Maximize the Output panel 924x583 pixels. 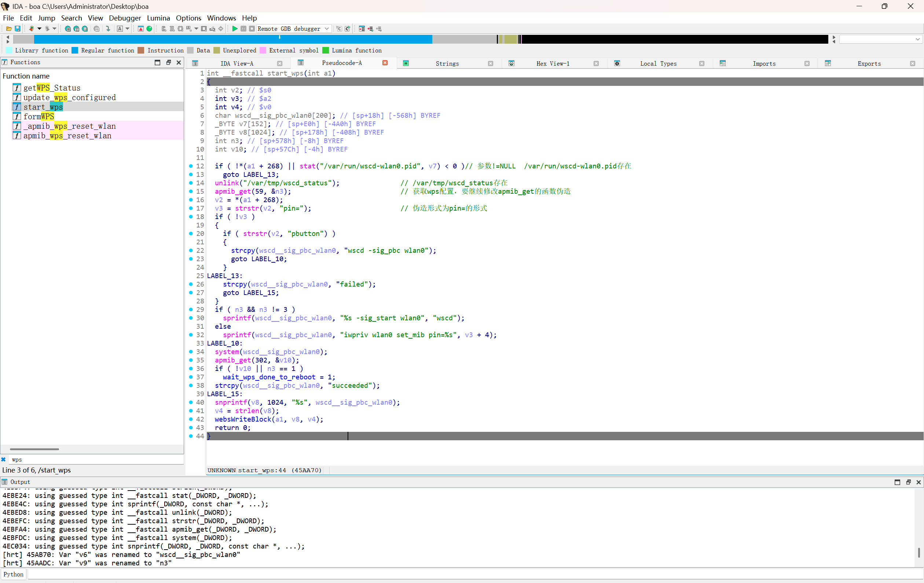[897, 482]
